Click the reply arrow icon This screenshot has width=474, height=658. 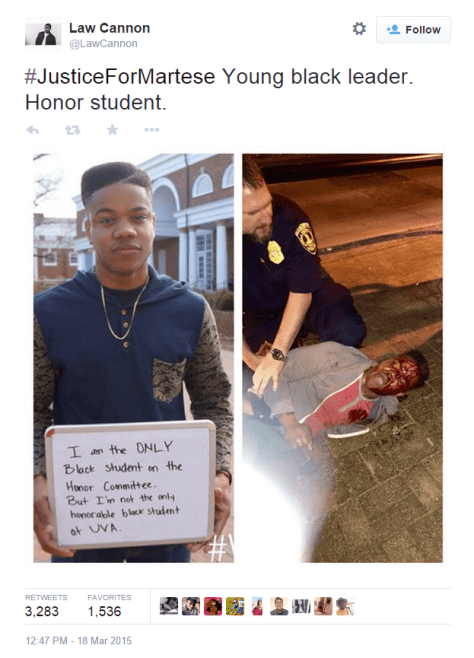coord(32,130)
